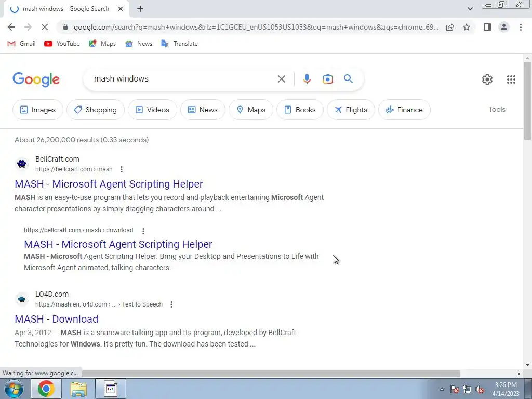Viewport: 532px width, 399px height.
Task: Open more options for bellcraft mash download result
Action: click(x=143, y=231)
